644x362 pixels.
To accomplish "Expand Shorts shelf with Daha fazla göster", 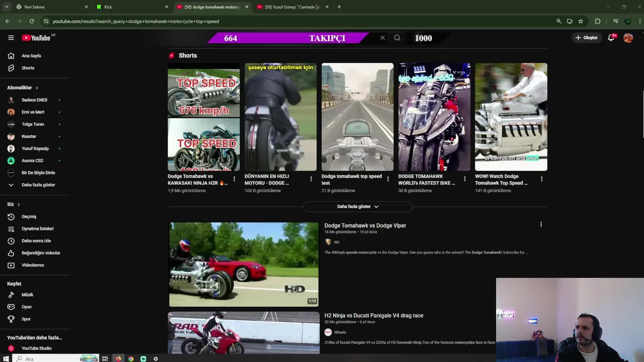I will pos(358,207).
